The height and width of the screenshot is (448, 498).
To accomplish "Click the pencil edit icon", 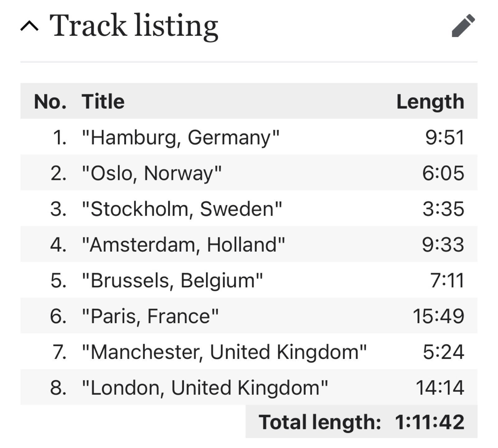I will click(x=463, y=26).
